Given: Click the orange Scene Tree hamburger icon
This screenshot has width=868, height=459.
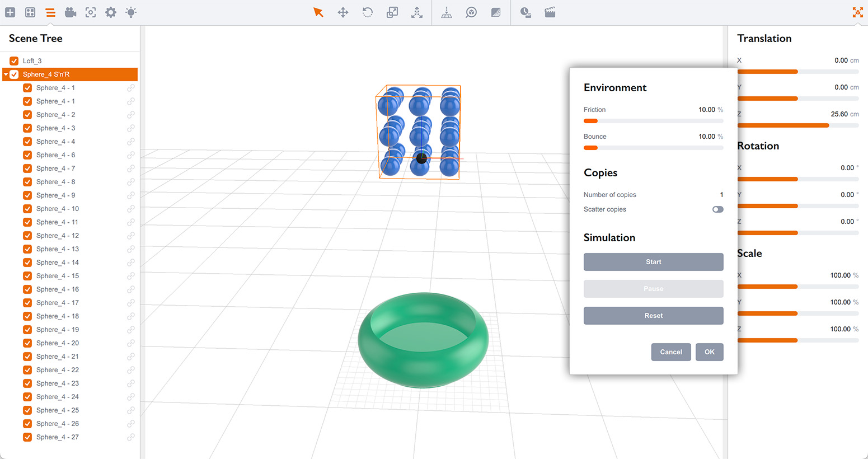Looking at the screenshot, I should (50, 12).
